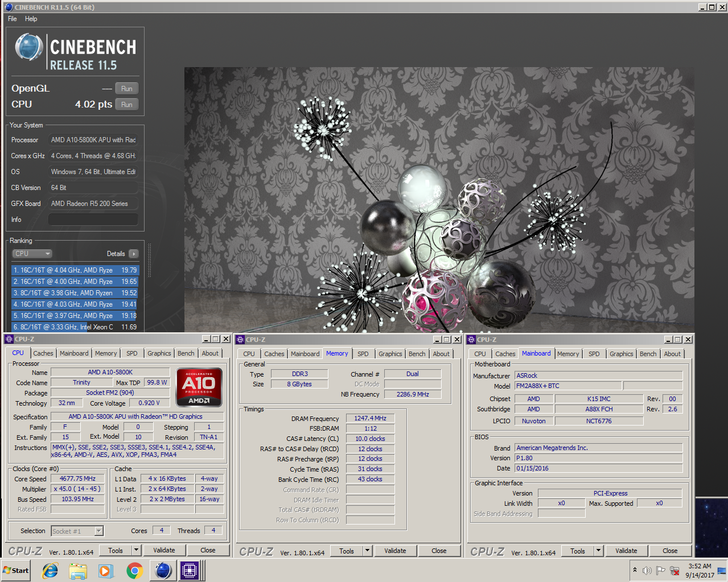Open Socket #1 selection dropdown
The width and height of the screenshot is (728, 582).
pos(77,531)
